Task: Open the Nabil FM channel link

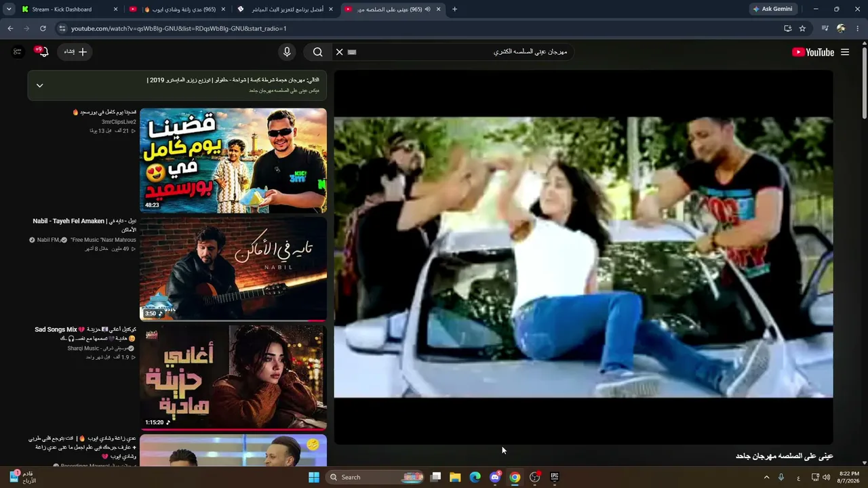Action: click(49, 240)
